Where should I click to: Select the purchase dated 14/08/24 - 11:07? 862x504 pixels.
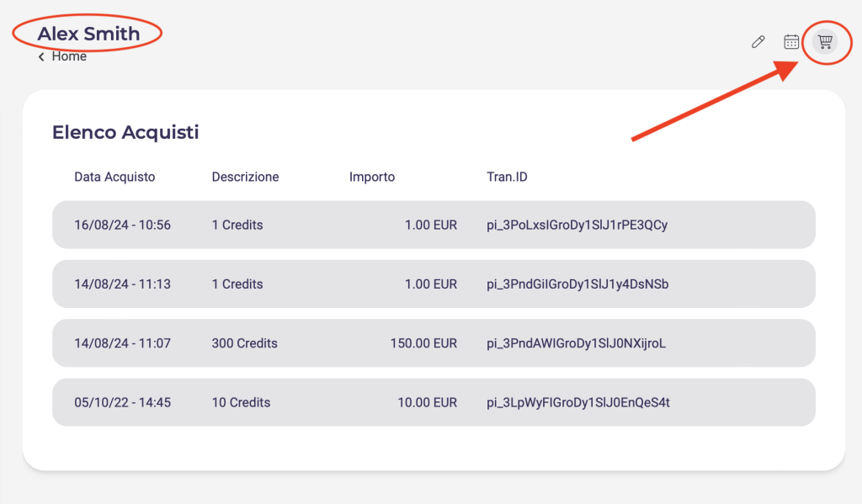pos(122,343)
